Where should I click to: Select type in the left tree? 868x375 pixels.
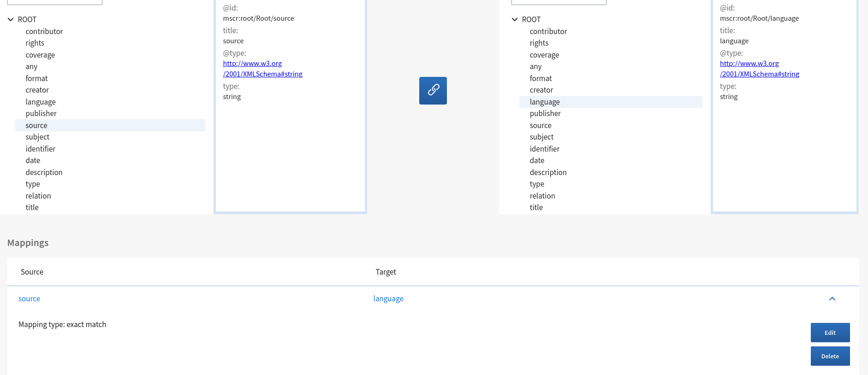33,184
